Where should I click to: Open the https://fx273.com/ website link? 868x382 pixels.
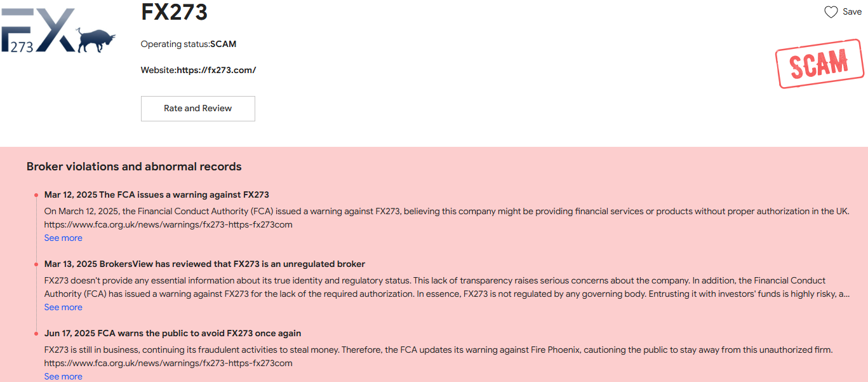click(216, 70)
